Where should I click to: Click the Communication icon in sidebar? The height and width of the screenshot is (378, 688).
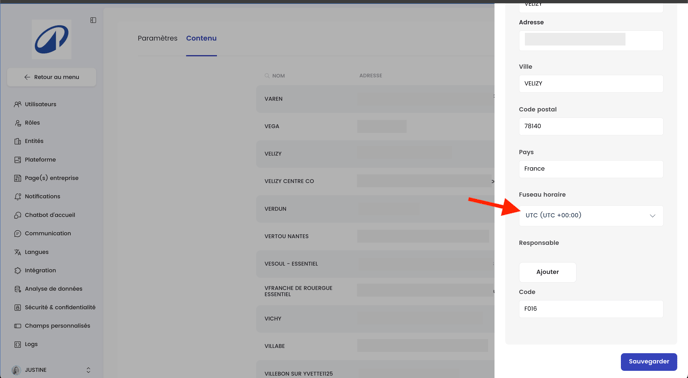(x=17, y=234)
